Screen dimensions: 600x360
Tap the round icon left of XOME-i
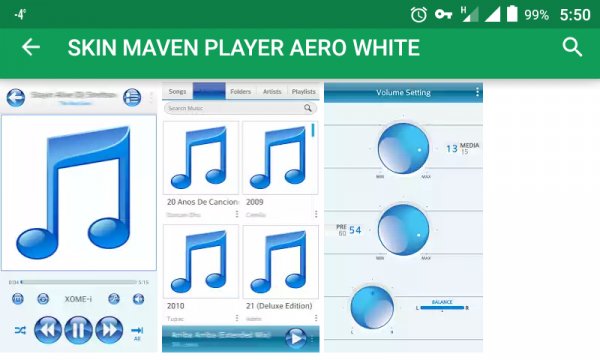pyautogui.click(x=43, y=299)
